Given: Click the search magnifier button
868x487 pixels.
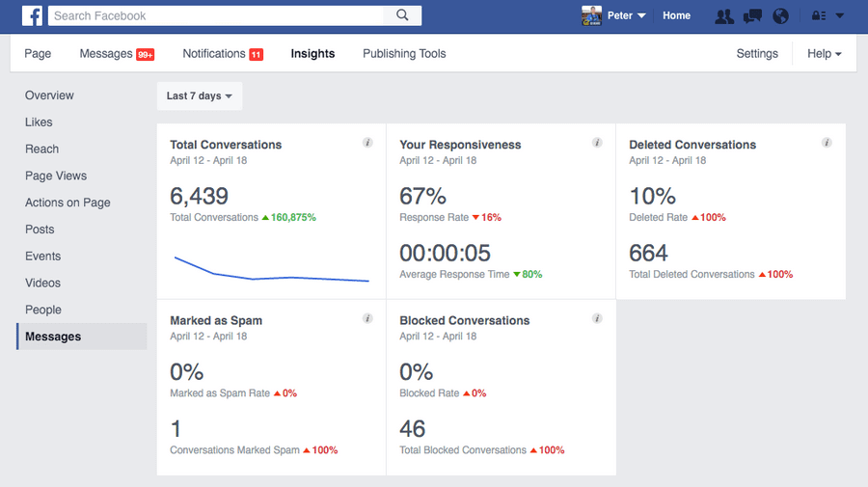Looking at the screenshot, I should (402, 15).
